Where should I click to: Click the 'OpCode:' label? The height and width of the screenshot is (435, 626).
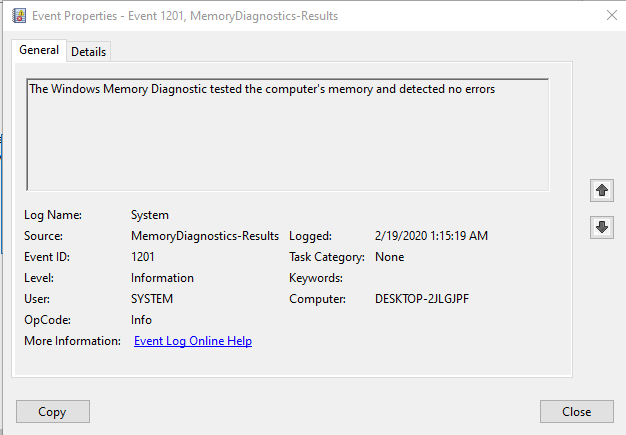[47, 320]
